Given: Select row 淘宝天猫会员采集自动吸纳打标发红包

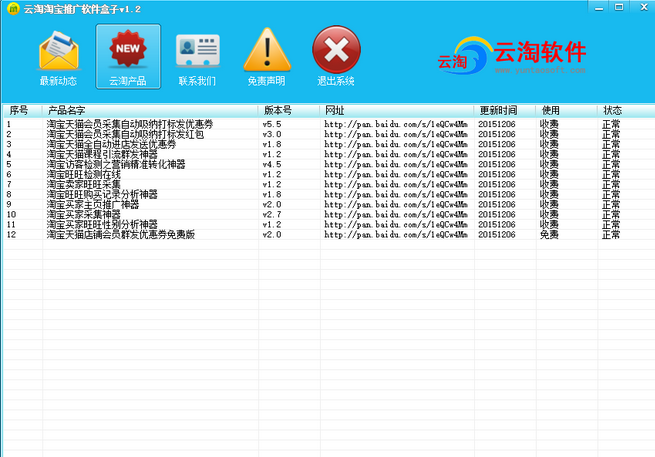Looking at the screenshot, I should 329,134.
